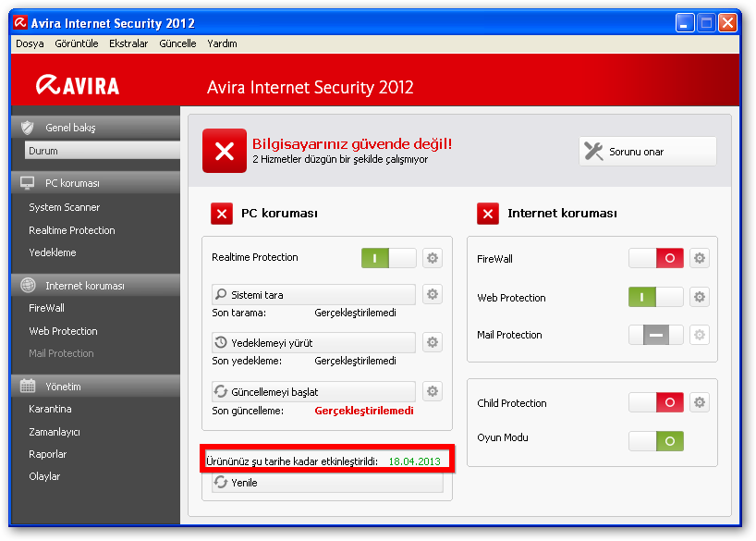Toggle Realtime Protection switch

(388, 258)
